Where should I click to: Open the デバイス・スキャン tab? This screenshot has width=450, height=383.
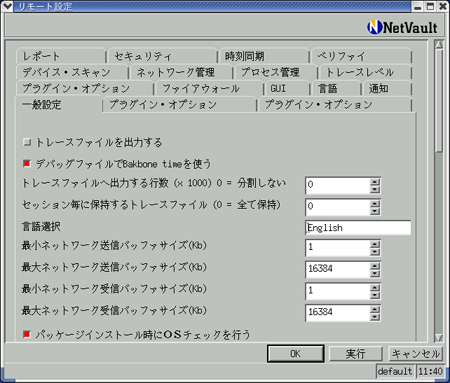point(72,72)
